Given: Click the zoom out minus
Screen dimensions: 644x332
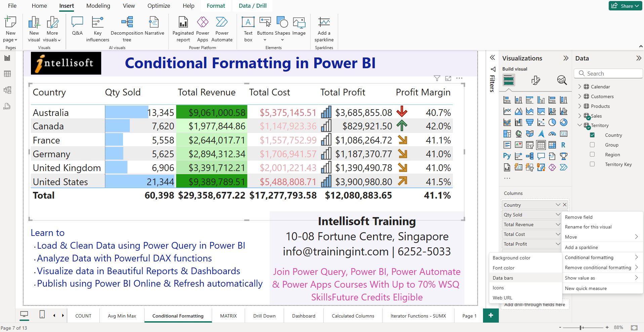Looking at the screenshot, I should pyautogui.click(x=560, y=327).
